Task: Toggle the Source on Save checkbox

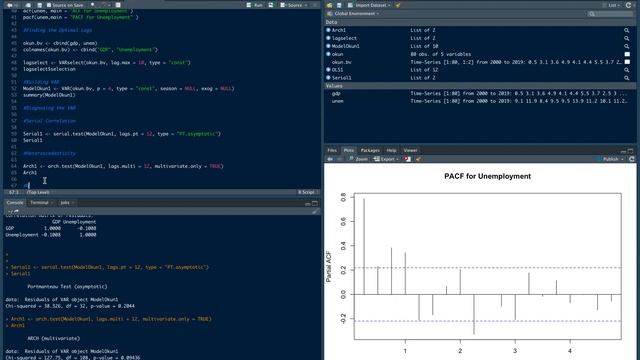Action: click(x=49, y=5)
